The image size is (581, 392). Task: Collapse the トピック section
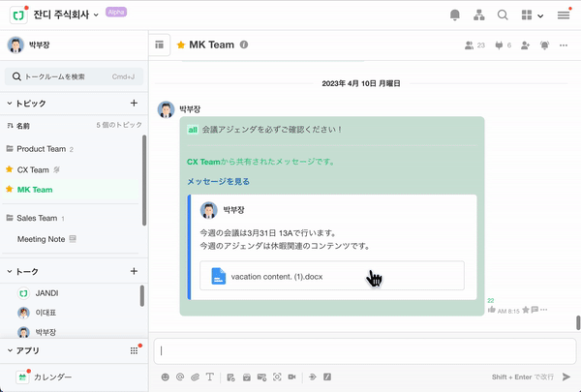tap(26, 104)
